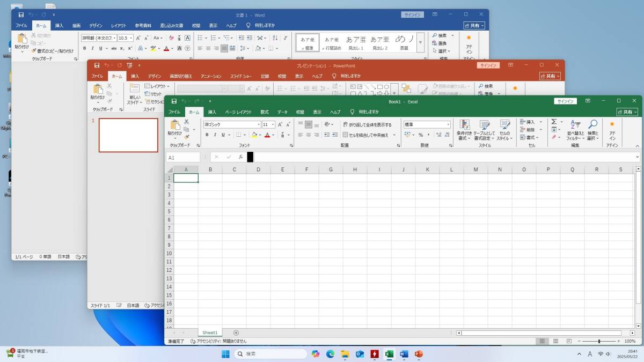The image size is (644, 362).
Task: Open the font color dropdown arrow in Excel
Action: pos(273,135)
